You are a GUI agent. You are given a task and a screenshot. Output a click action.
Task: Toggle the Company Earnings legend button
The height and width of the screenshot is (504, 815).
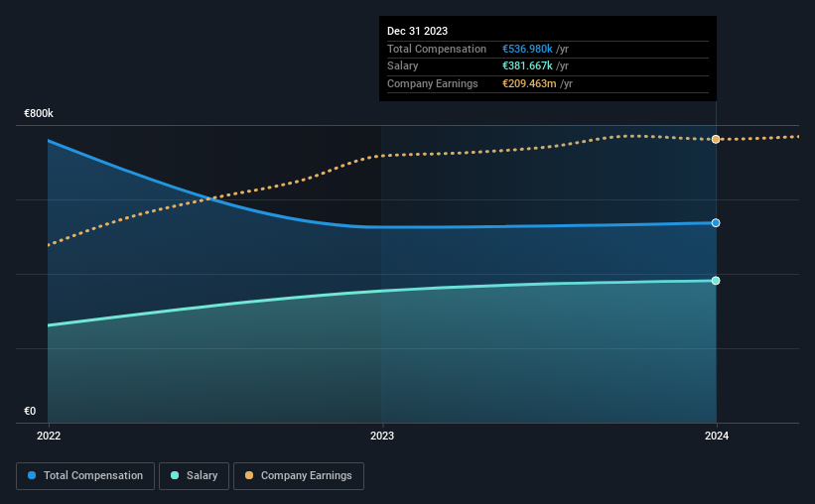299,476
